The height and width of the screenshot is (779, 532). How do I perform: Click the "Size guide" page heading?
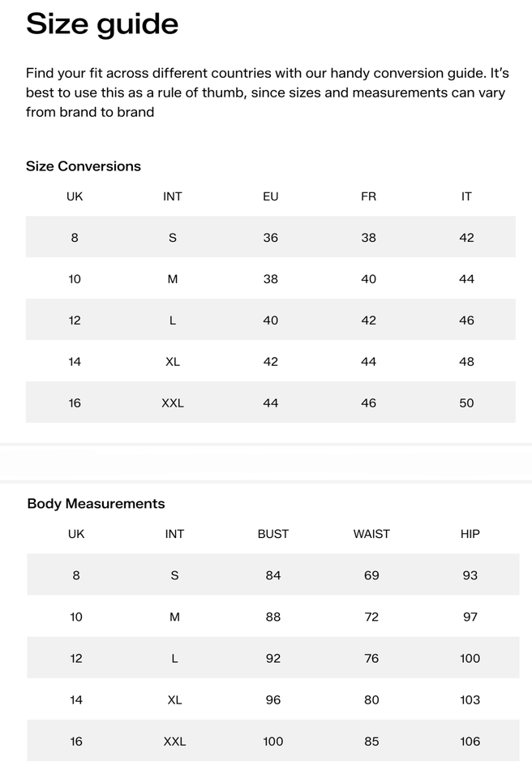[102, 24]
